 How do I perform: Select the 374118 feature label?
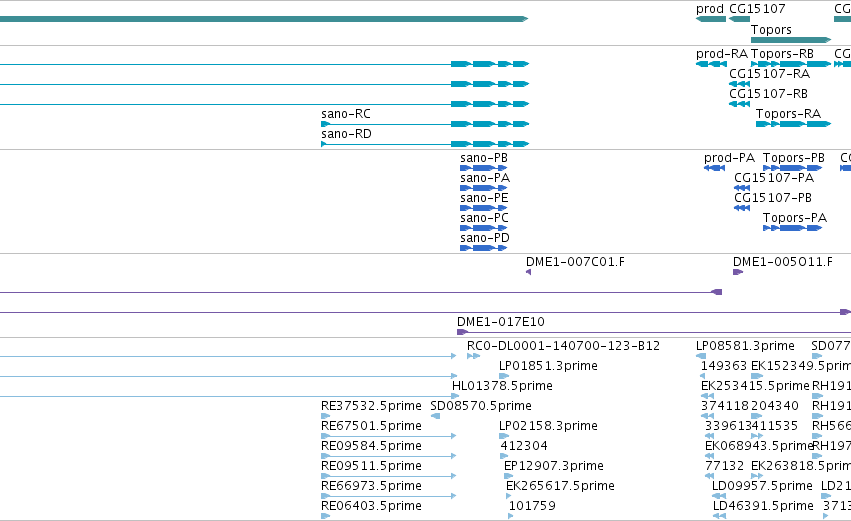pos(725,406)
